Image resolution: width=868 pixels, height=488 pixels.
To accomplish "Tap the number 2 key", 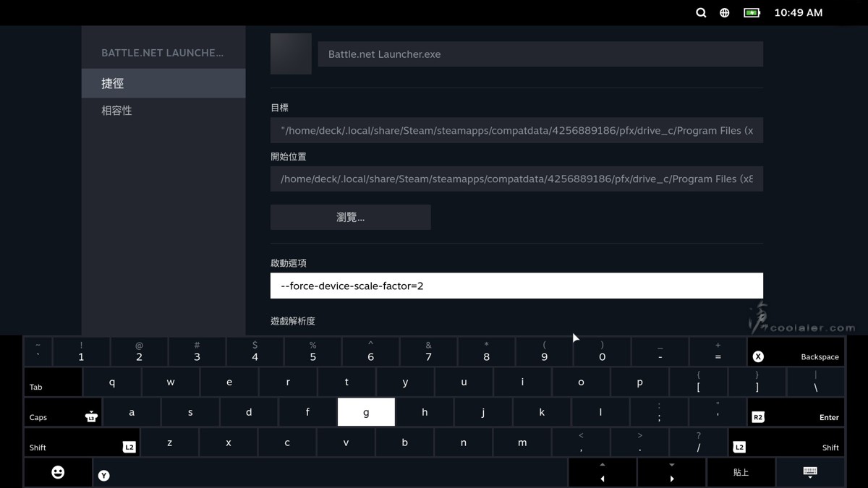I will pos(139,351).
